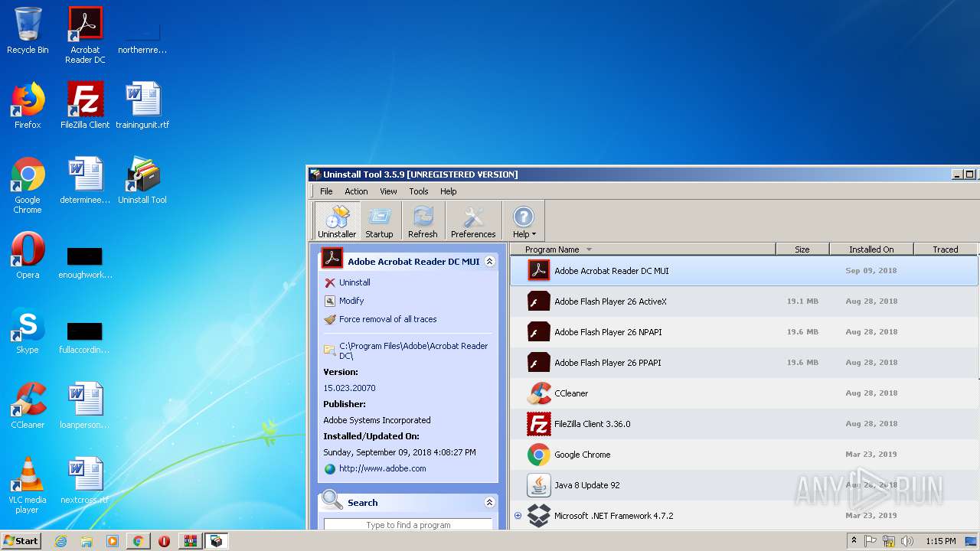The width and height of the screenshot is (980, 551).
Task: Collapse the Search panel
Action: [490, 503]
